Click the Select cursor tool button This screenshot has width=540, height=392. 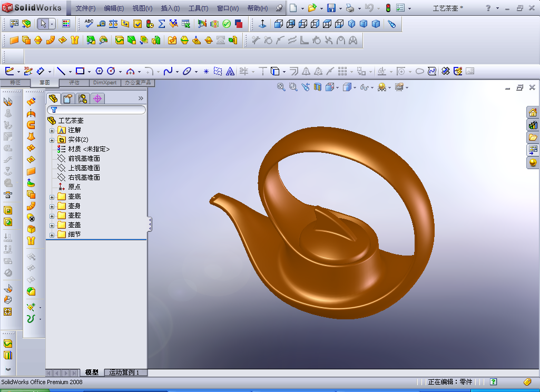(43, 23)
